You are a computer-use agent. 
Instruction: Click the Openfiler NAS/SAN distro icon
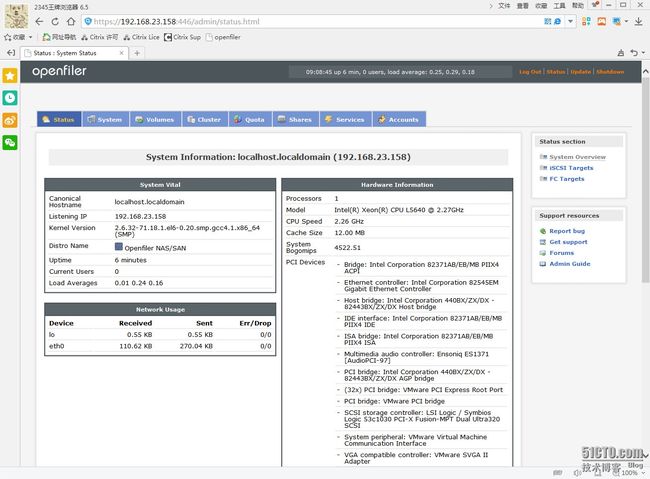(x=119, y=247)
